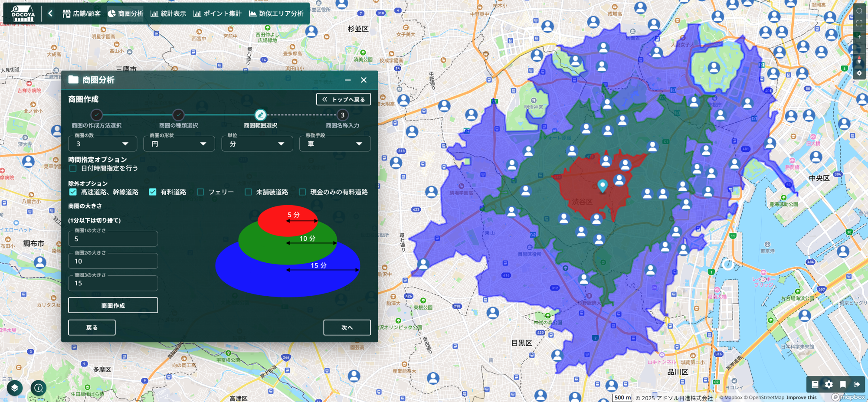The image size is (868, 402).
Task: Open the 統計表示 menu
Action: pyautogui.click(x=168, y=13)
